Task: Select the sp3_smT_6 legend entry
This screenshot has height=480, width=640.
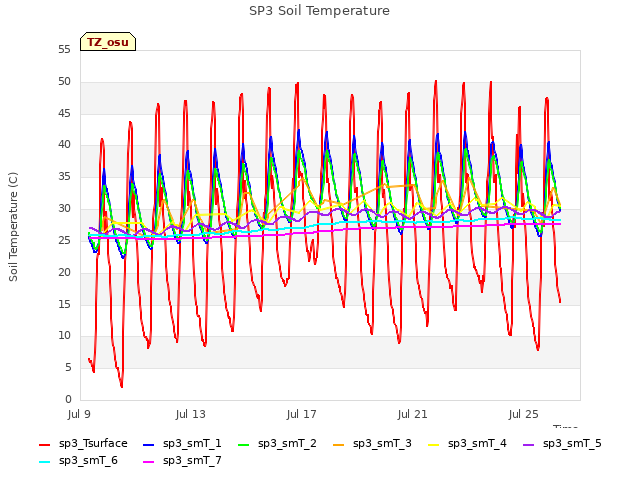Action: pos(78,461)
